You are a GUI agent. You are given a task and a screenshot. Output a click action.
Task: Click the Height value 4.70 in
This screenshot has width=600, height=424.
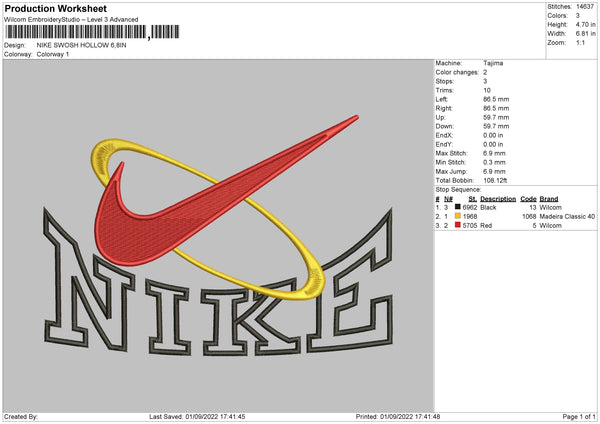coord(585,24)
